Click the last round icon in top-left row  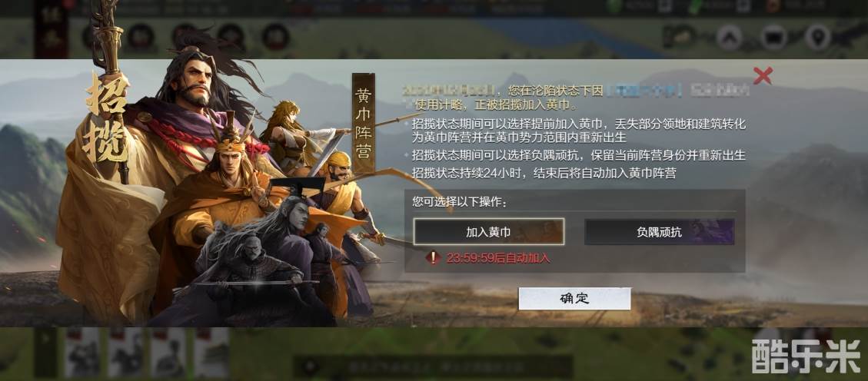[x=275, y=37]
